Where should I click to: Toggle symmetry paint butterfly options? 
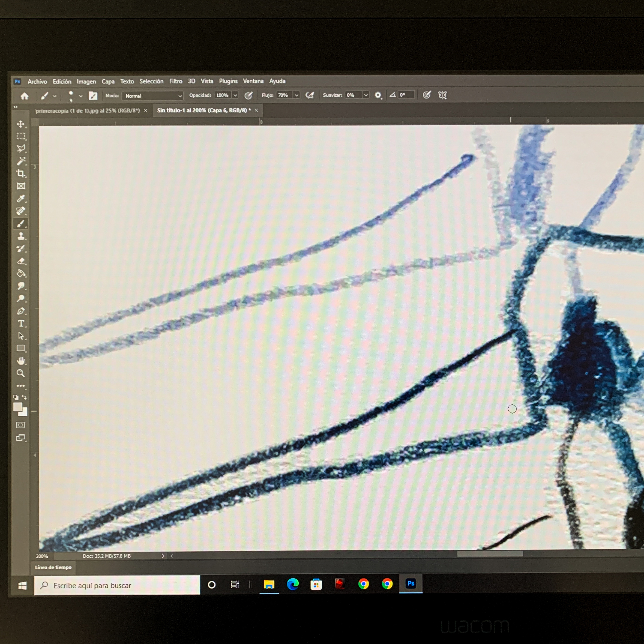(442, 95)
